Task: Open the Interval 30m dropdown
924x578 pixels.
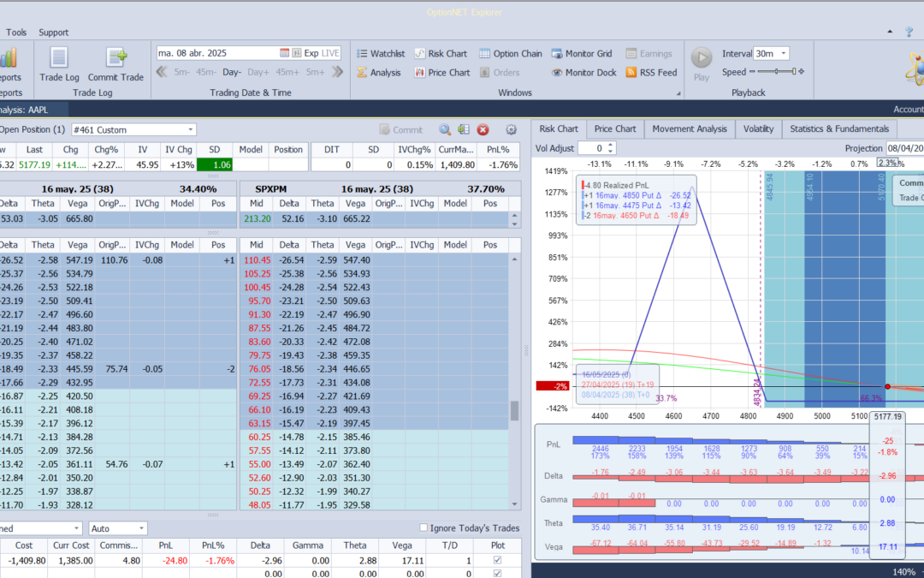Action: (783, 53)
